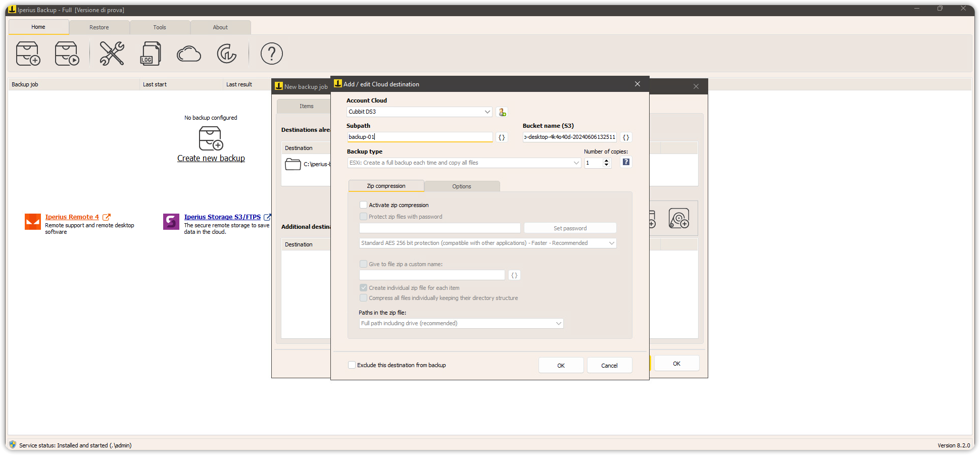Click the blue help icon beside Number of copies

[626, 162]
